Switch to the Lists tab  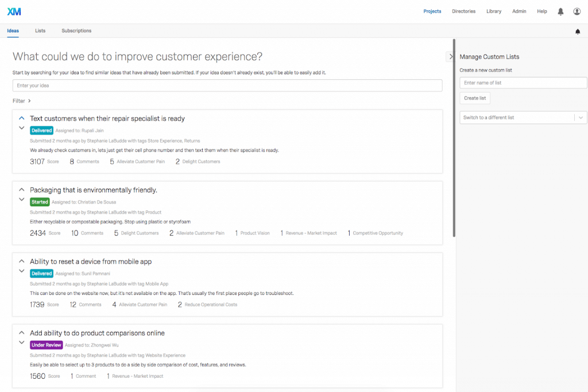[x=40, y=31]
